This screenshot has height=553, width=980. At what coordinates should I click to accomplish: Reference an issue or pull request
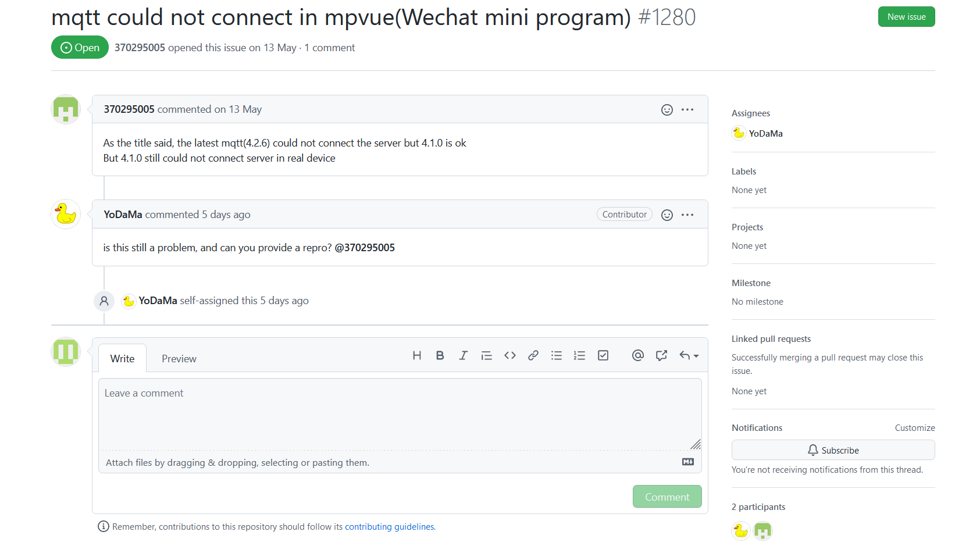click(x=661, y=355)
